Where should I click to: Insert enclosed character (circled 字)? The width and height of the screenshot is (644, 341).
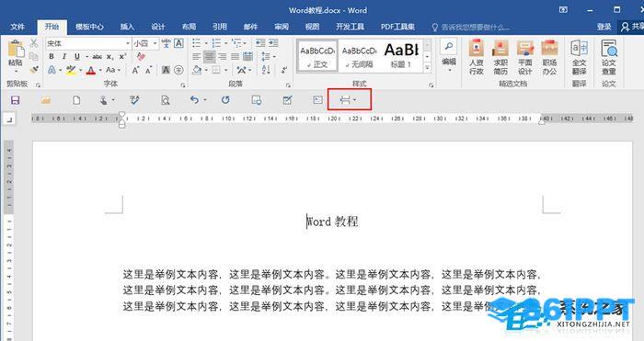point(178,70)
